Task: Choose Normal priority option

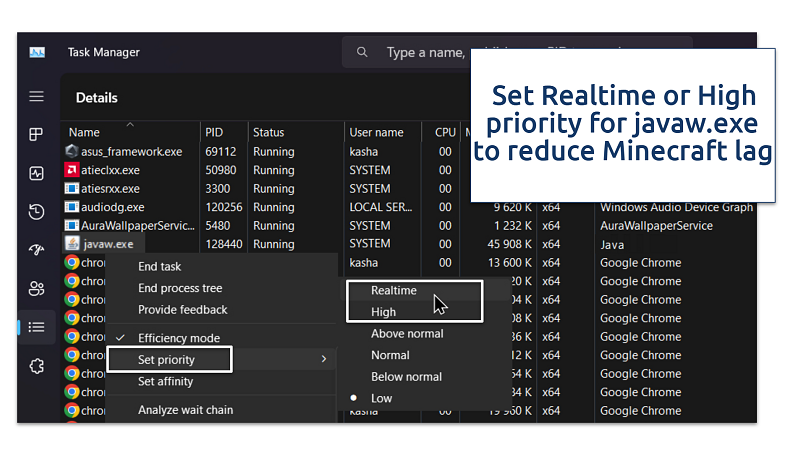Action: [x=390, y=355]
